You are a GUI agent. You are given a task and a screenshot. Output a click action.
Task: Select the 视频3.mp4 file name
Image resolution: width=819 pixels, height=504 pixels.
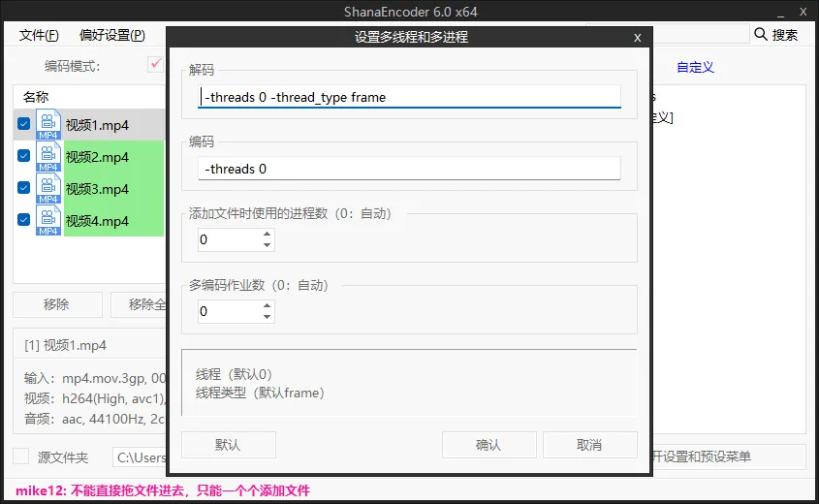97,189
